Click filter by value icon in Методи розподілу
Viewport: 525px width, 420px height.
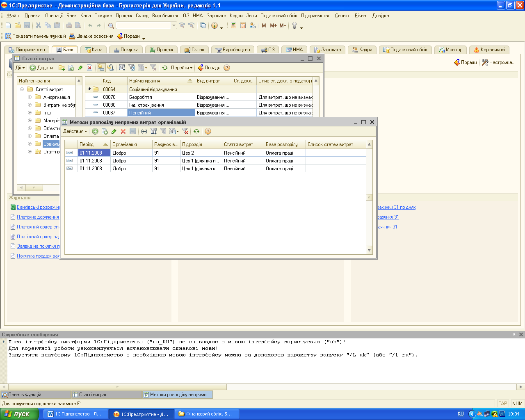tap(154, 131)
